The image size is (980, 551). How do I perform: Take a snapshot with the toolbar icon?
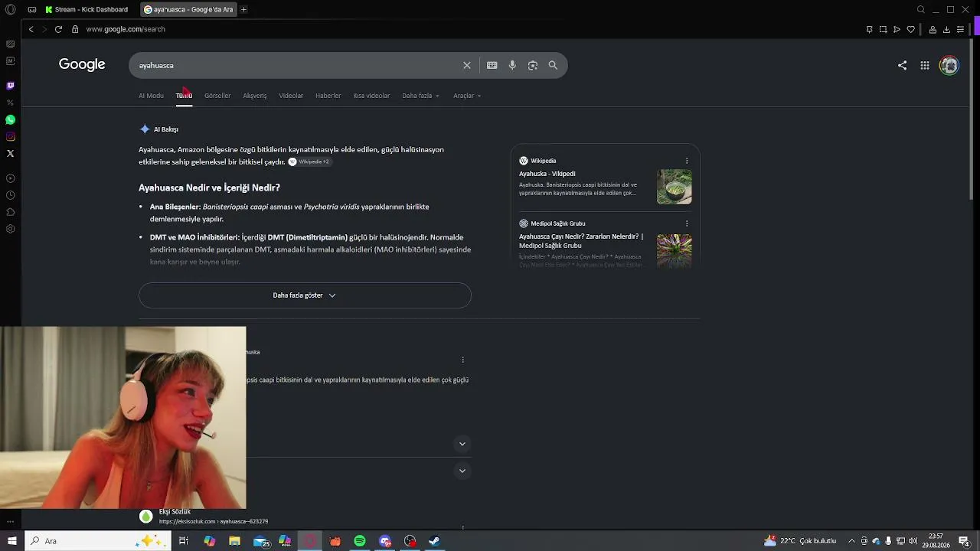pos(883,29)
